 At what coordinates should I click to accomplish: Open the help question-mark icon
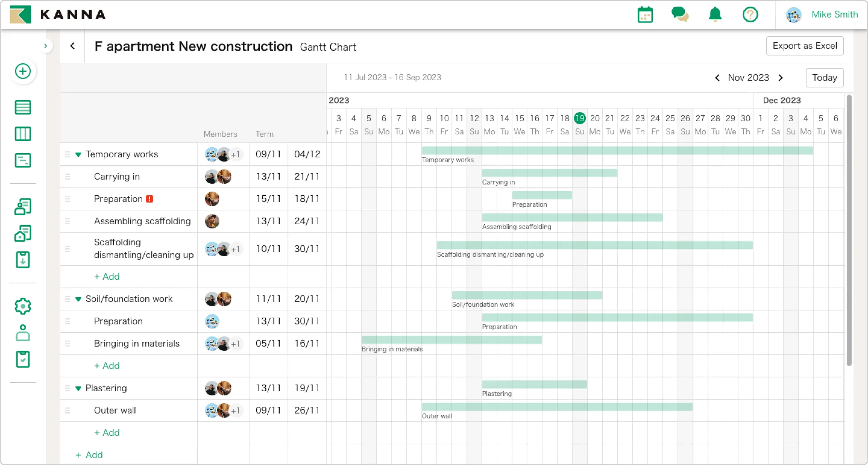(x=751, y=14)
